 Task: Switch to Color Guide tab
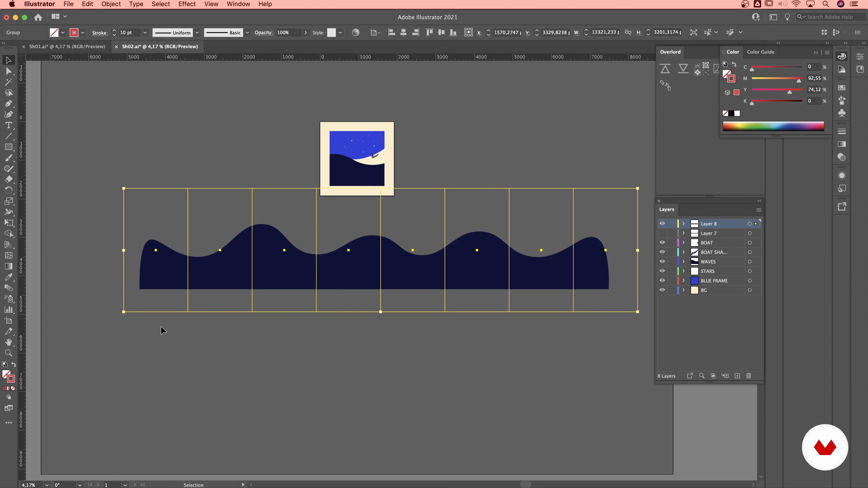tap(760, 52)
